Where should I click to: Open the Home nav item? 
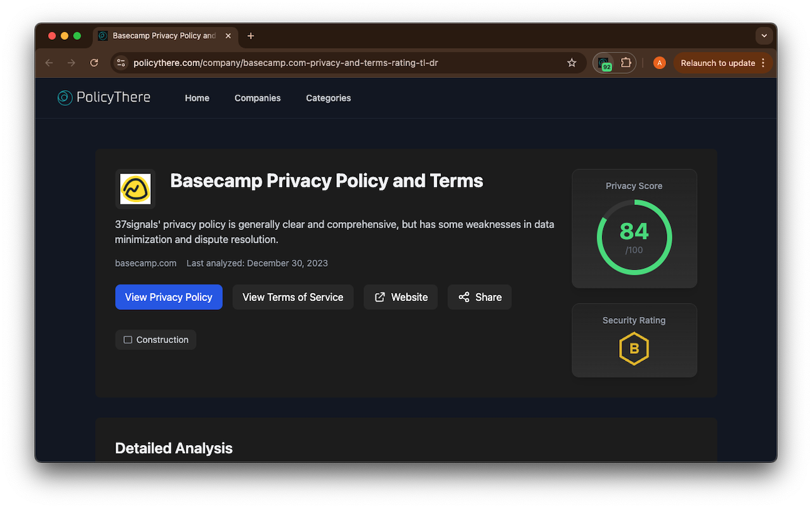[x=197, y=98]
